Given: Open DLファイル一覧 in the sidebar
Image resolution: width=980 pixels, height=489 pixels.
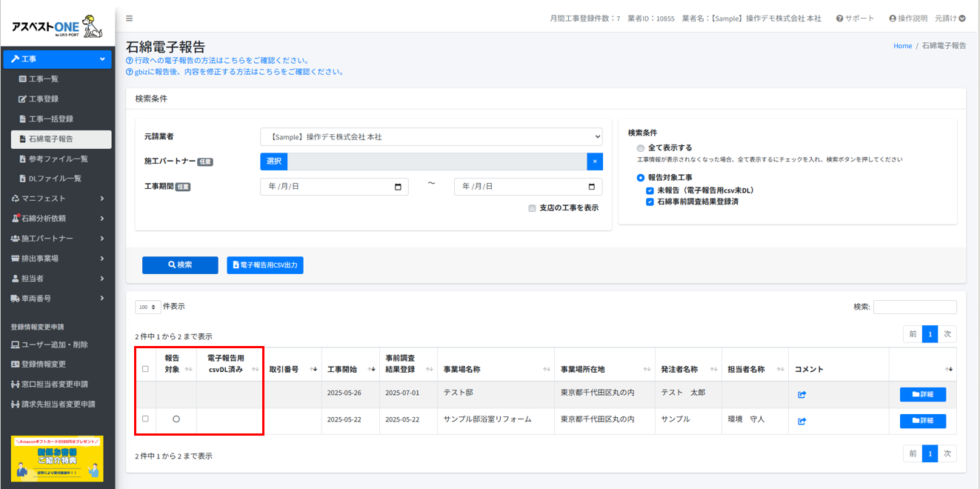Looking at the screenshot, I should click(55, 179).
